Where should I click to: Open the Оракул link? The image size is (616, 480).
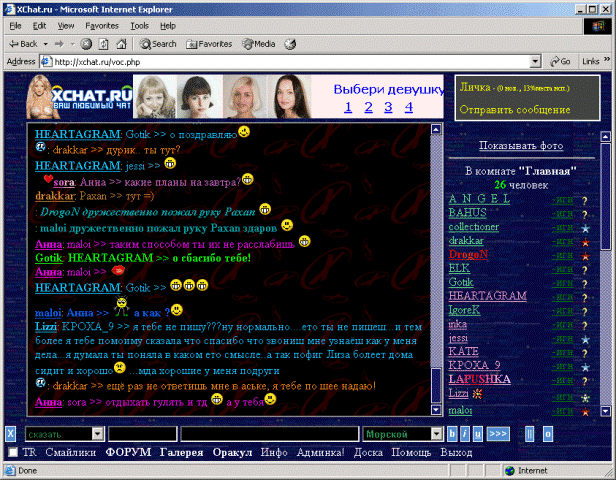[x=232, y=453]
